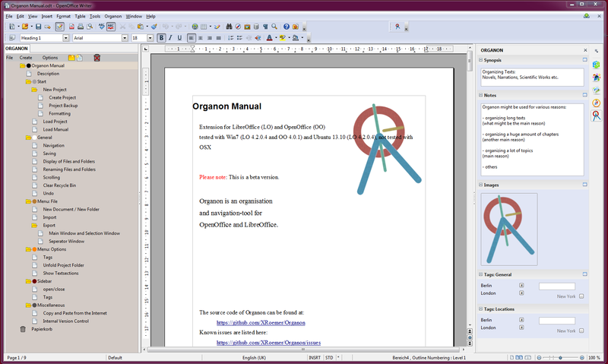Collapse the Notes section
Screen dimensions: 608x364
[x=481, y=95]
